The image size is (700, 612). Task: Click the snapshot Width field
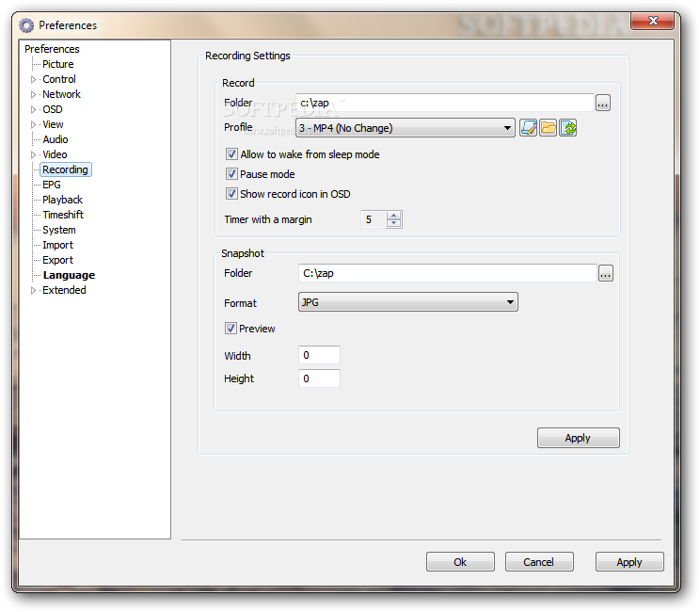tap(319, 355)
